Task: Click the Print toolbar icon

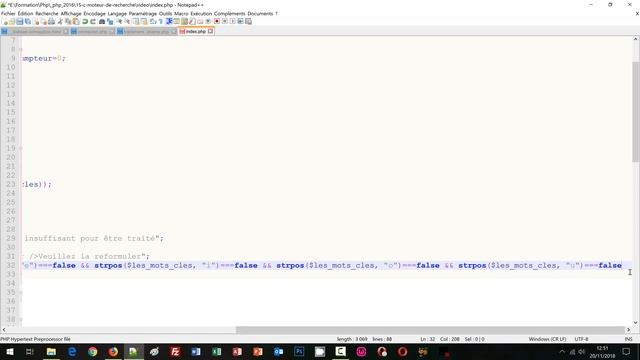Action: [x=51, y=22]
